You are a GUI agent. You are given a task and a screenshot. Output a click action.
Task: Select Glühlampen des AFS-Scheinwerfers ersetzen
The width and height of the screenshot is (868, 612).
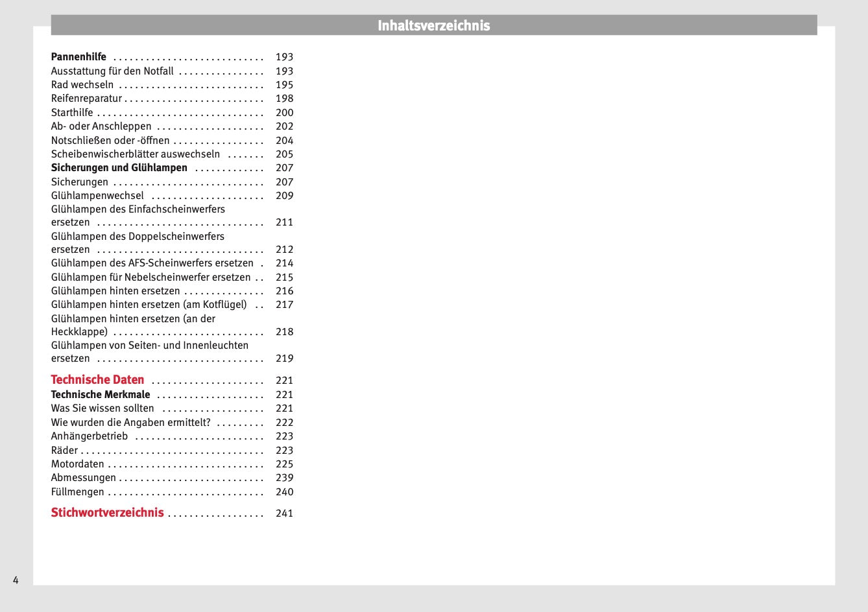(152, 263)
